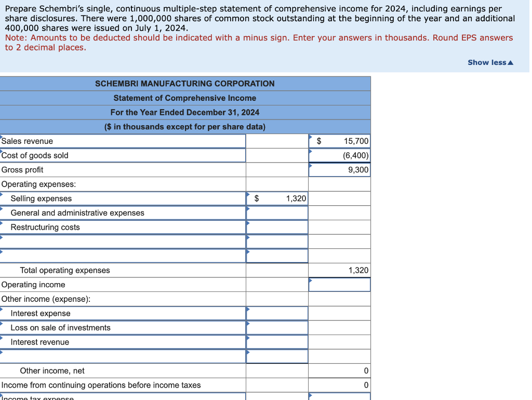This screenshot has height=400, width=532.
Task: Open the second blank label selector above Total operating expenses
Action: [x=122, y=256]
